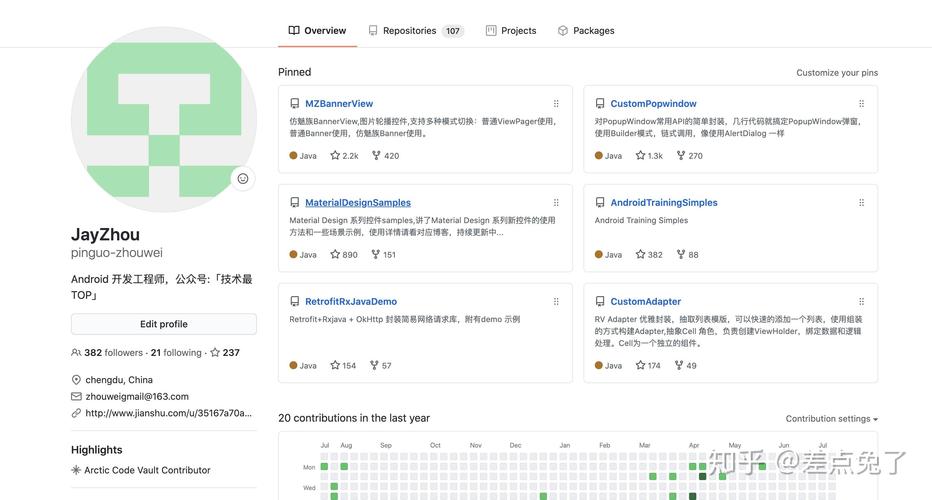
Task: Open the MaterialDesignSamples repository
Action: click(358, 203)
